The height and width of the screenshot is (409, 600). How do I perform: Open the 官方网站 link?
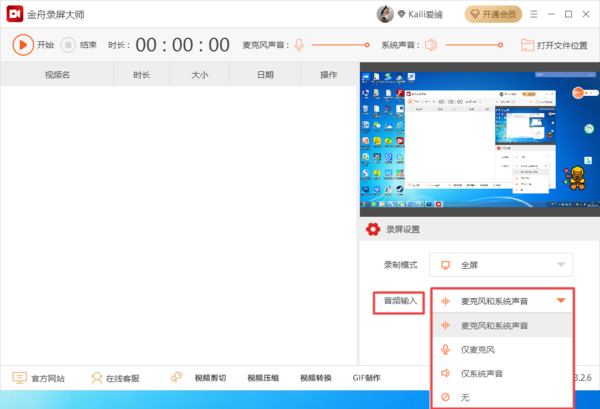pyautogui.click(x=38, y=378)
